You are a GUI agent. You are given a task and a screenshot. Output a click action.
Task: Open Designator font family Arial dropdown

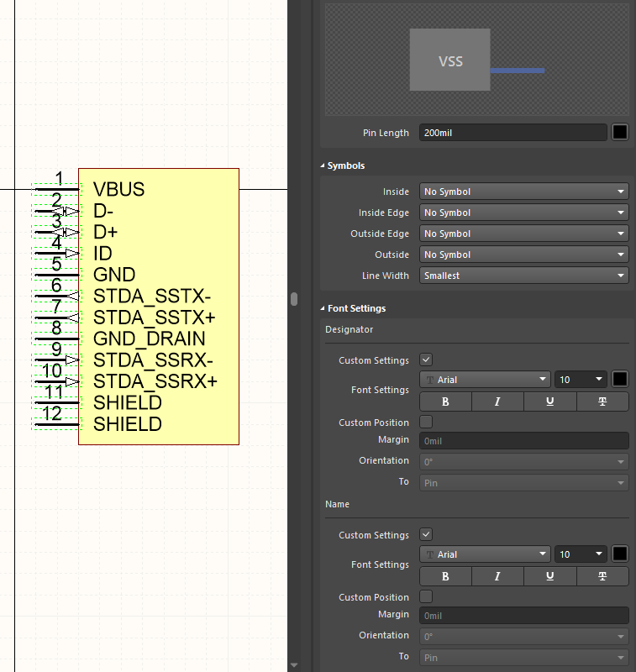(x=485, y=380)
